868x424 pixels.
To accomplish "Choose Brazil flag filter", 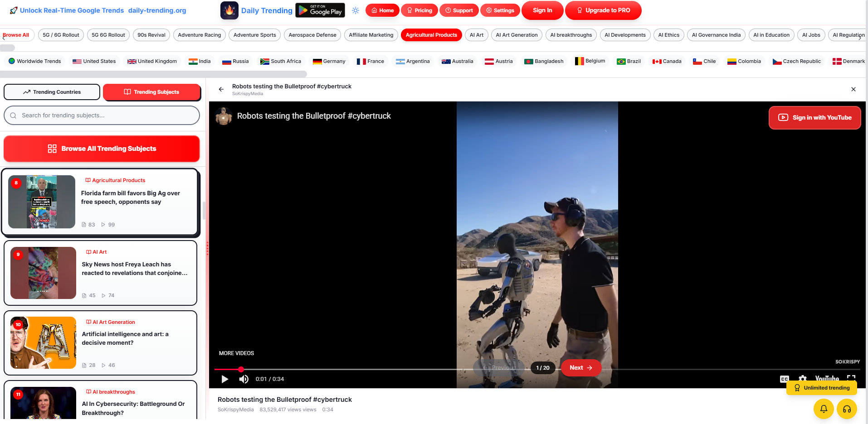I will click(x=629, y=61).
